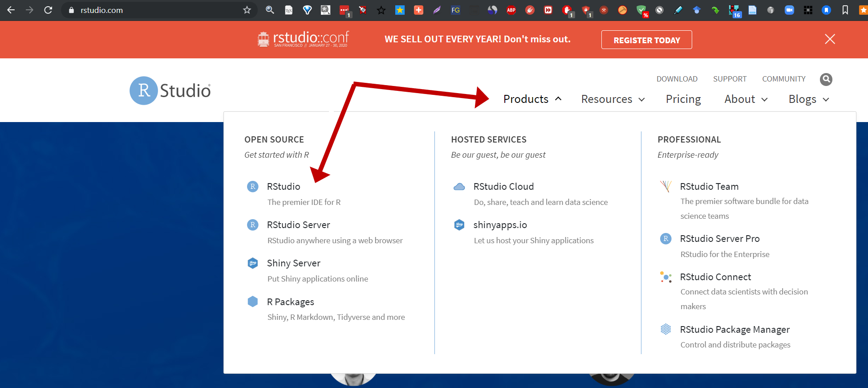Click the RStudio Team icon
This screenshot has height=388, width=868.
[x=665, y=186]
